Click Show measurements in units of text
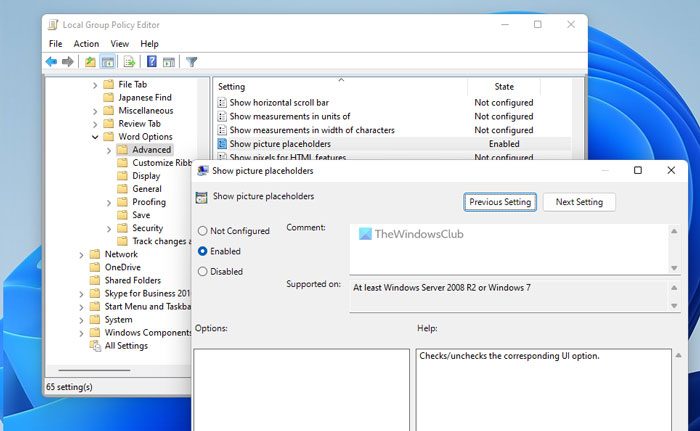 (290, 117)
